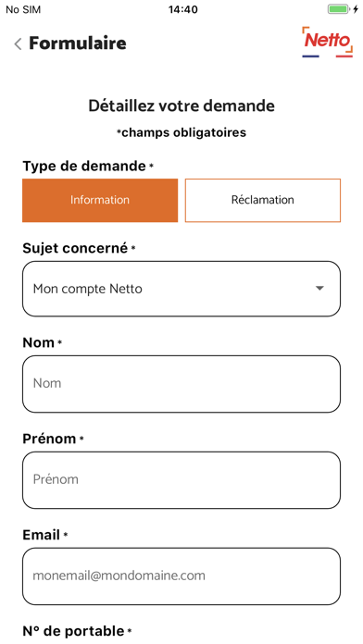This screenshot has height=644, width=363.
Task: Tap the Formulaire header title
Action: pyautogui.click(x=77, y=43)
